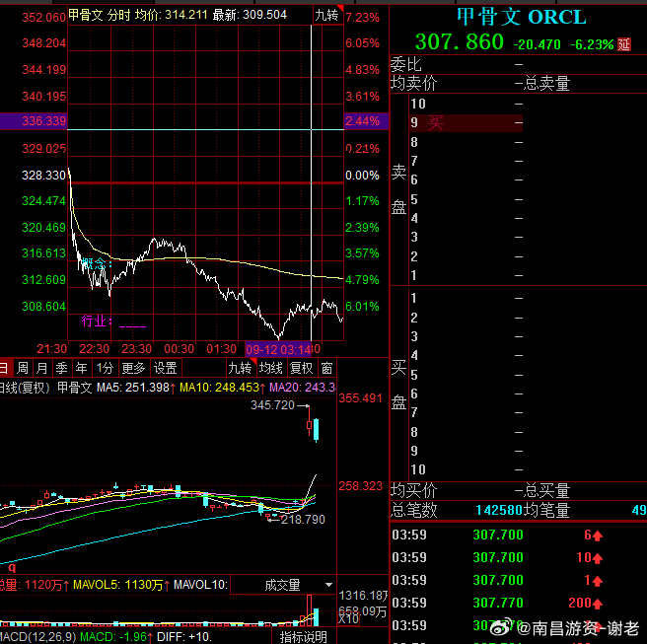Switch to the 周 weekly period tab

[x=23, y=368]
